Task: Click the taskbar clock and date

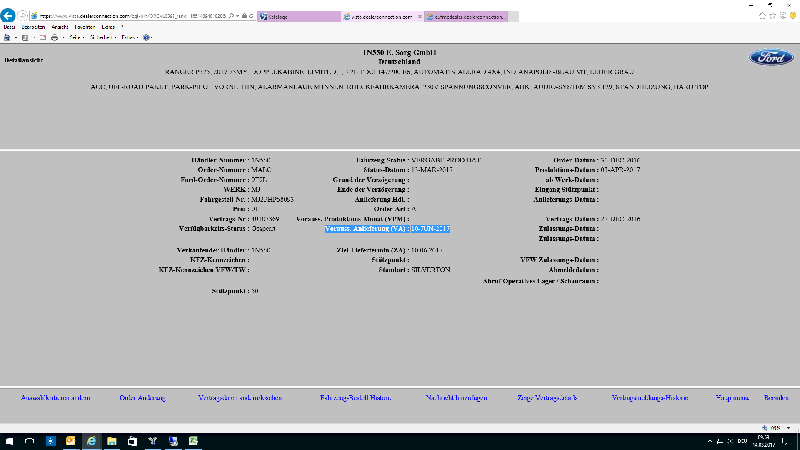Action: (x=763, y=441)
